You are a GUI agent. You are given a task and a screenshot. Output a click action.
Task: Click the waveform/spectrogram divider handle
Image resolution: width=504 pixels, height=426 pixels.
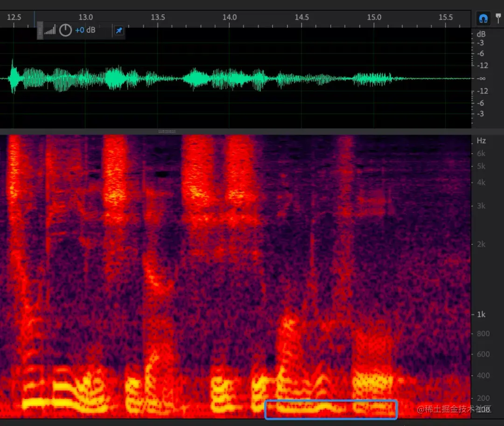(167, 131)
